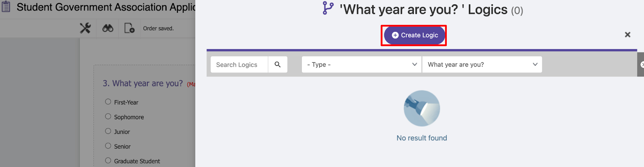644x167 pixels.
Task: Open the wrench and screwdriver tools icon
Action: pos(85,28)
